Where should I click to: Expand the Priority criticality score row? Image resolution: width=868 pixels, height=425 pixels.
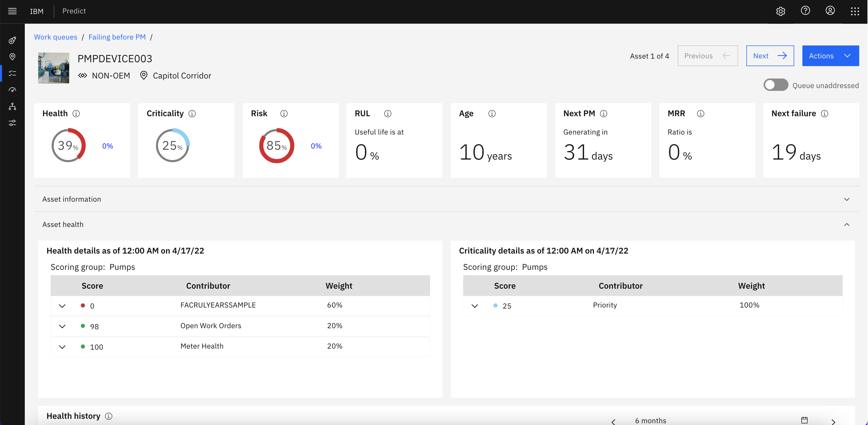tap(474, 305)
